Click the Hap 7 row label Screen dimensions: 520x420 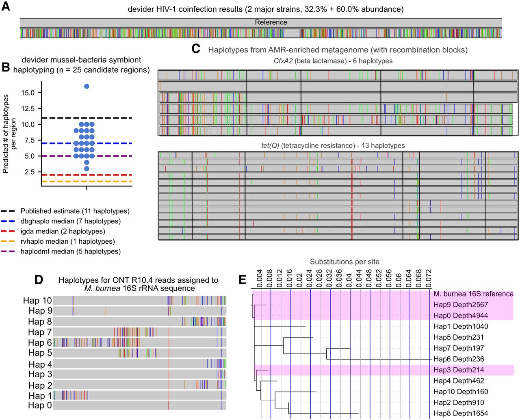pyautogui.click(x=40, y=332)
